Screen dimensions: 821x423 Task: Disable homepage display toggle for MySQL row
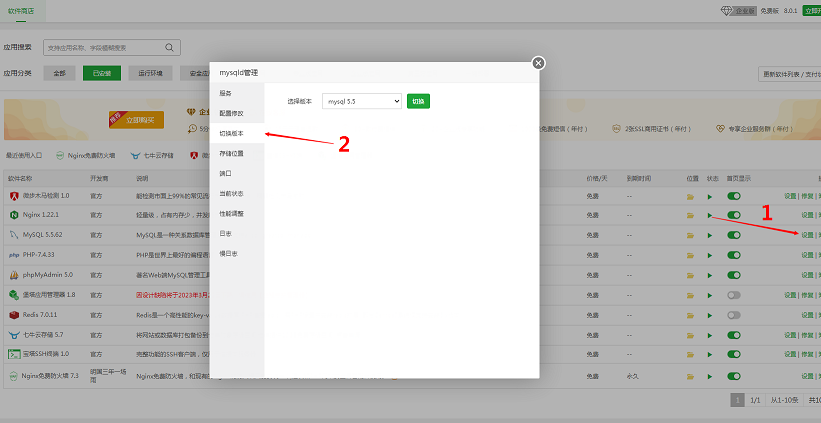pyautogui.click(x=734, y=235)
